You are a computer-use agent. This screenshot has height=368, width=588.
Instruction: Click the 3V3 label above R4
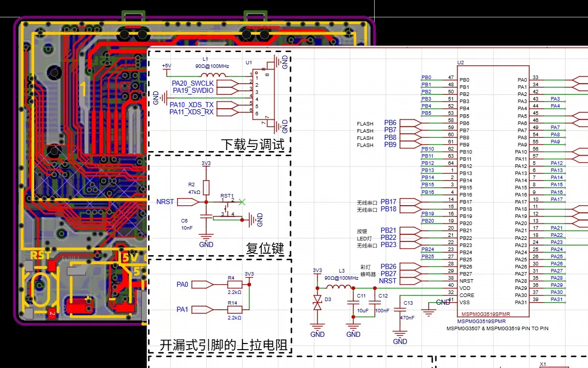pyautogui.click(x=249, y=274)
